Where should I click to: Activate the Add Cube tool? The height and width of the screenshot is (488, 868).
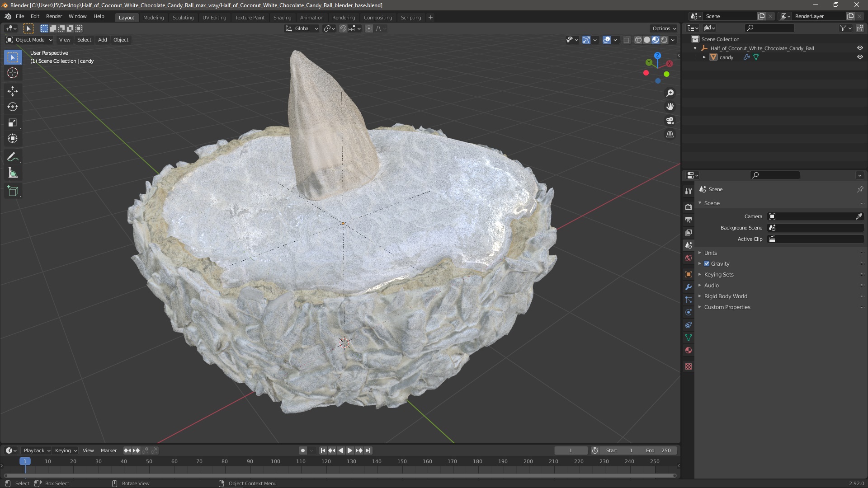click(x=13, y=191)
